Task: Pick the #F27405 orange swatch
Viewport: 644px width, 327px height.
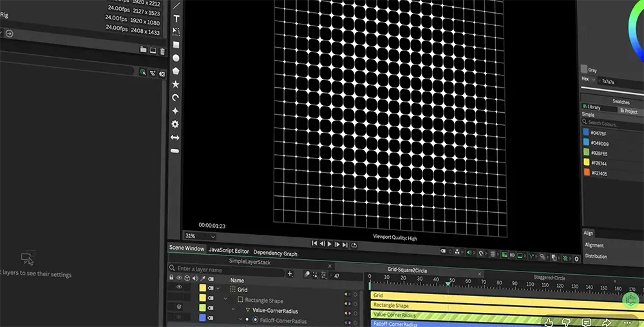Action: point(587,172)
